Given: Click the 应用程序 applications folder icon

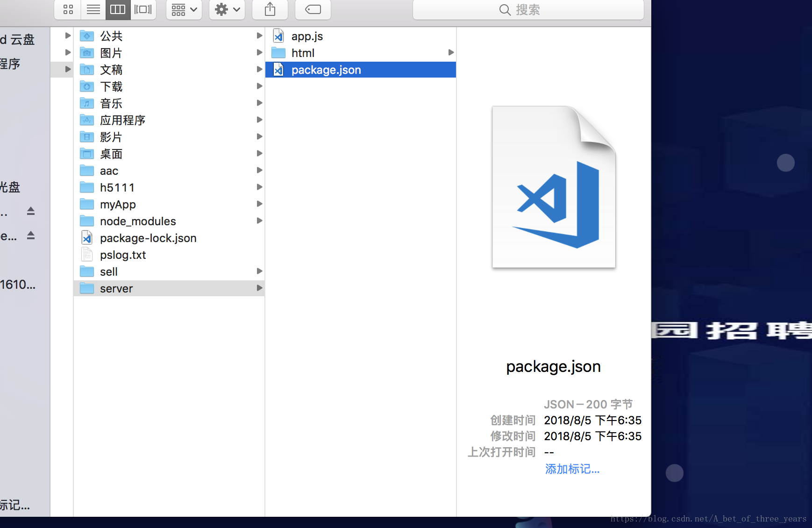Looking at the screenshot, I should pyautogui.click(x=87, y=120).
